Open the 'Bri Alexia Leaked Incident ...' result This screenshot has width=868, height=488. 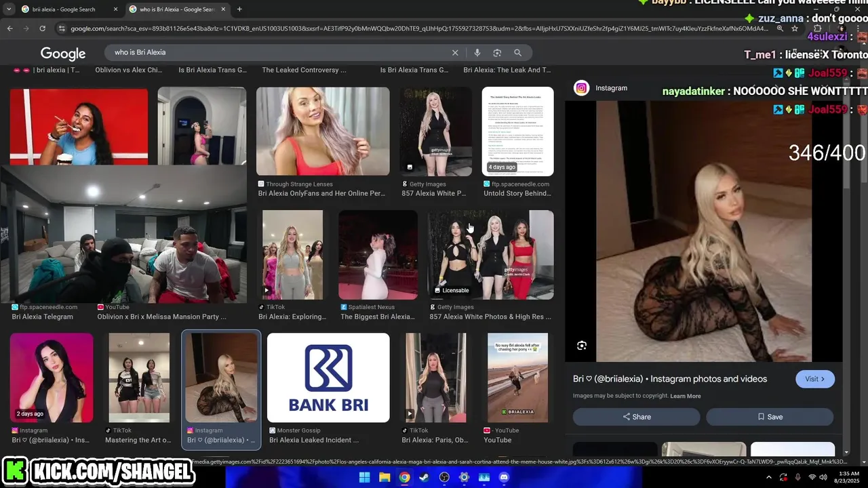pos(314,440)
